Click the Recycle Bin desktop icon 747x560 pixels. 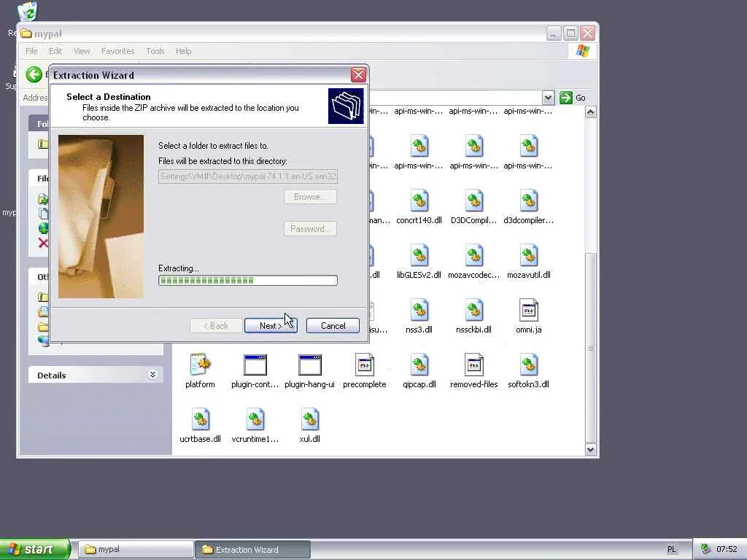click(28, 12)
